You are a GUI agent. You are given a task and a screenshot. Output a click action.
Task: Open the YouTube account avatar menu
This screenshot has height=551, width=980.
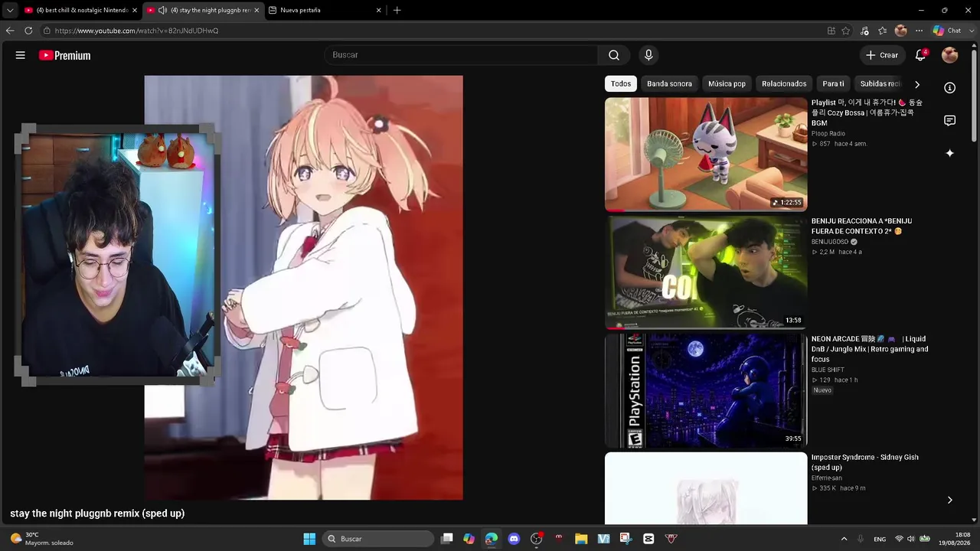point(950,55)
